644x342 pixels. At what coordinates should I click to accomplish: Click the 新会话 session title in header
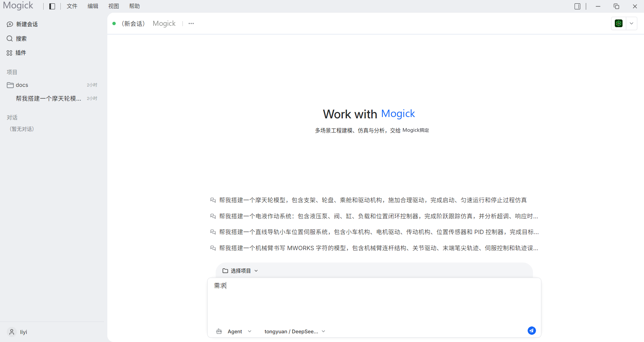pos(133,23)
